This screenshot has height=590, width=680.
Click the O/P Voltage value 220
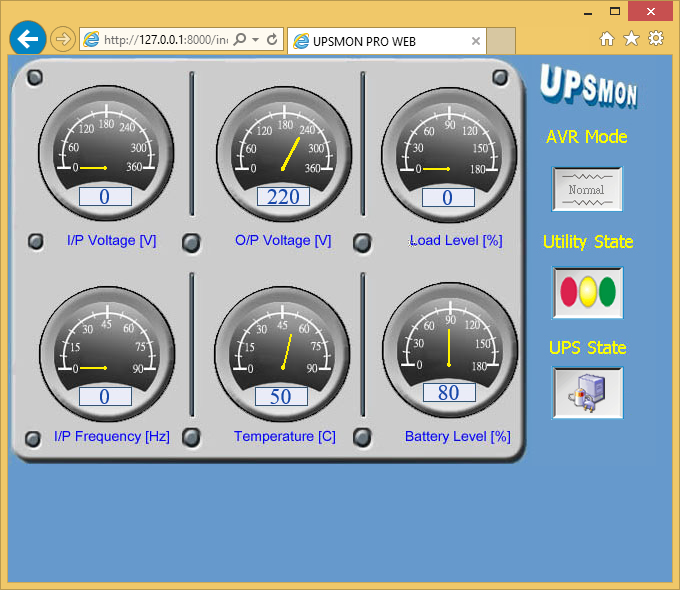point(283,197)
